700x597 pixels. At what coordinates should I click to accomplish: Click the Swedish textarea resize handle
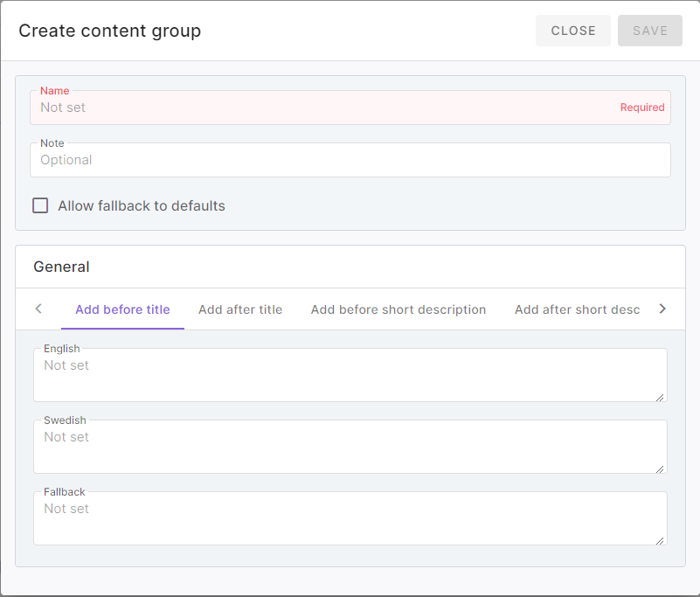click(x=660, y=468)
